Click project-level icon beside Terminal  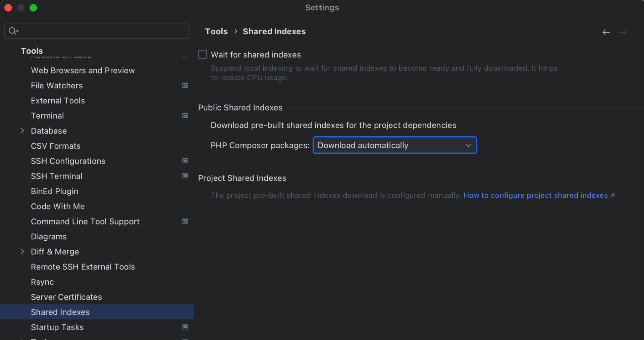coord(185,116)
